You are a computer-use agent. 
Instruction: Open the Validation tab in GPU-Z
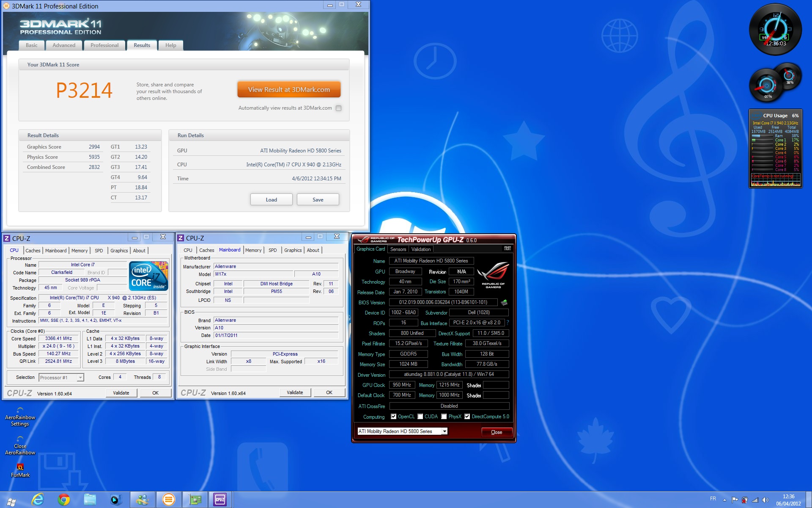[421, 249]
